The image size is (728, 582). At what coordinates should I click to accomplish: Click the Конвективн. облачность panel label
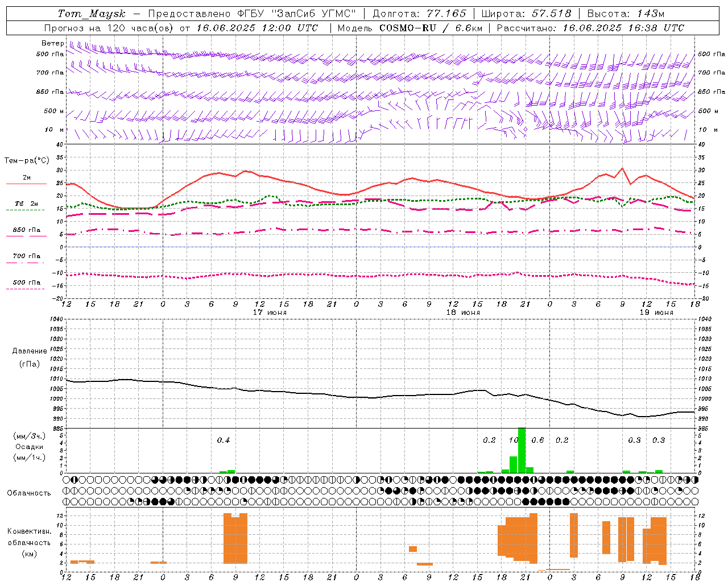29,537
